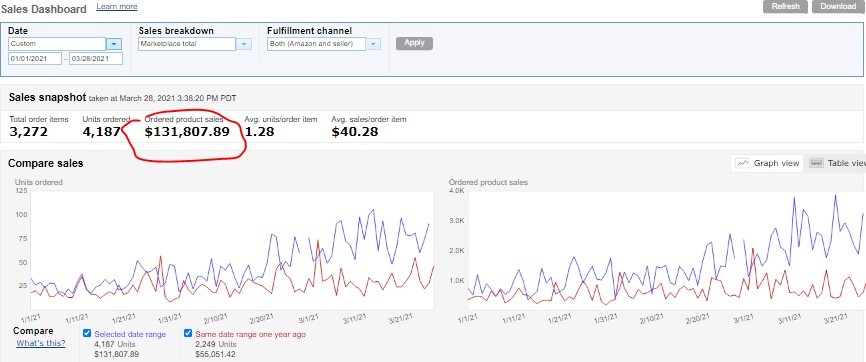
Task: Click the Selected date range label
Action: click(130, 334)
